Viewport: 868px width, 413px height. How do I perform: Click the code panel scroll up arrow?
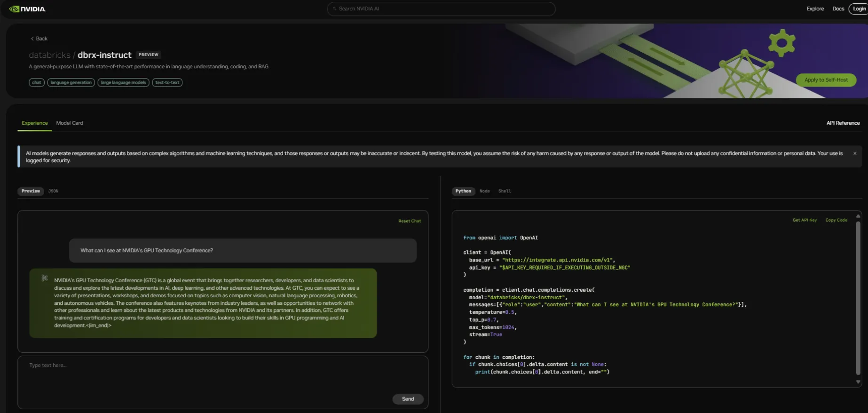pos(858,216)
